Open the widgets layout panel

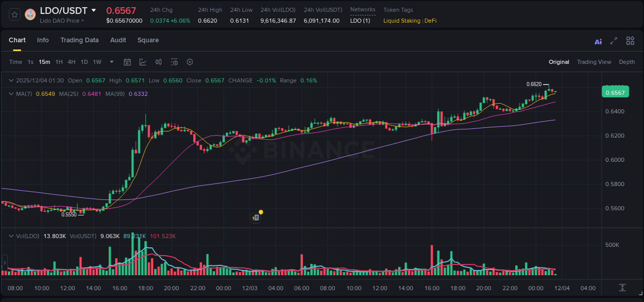coord(630,40)
